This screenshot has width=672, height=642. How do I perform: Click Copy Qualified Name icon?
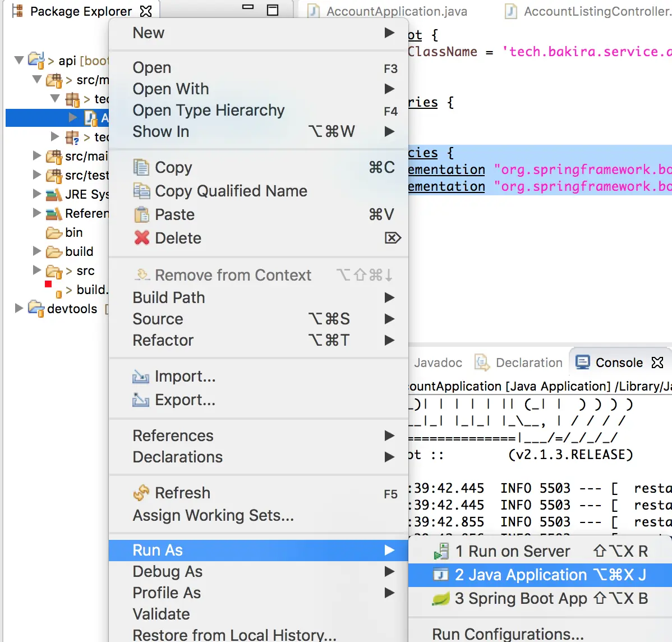pos(141,191)
